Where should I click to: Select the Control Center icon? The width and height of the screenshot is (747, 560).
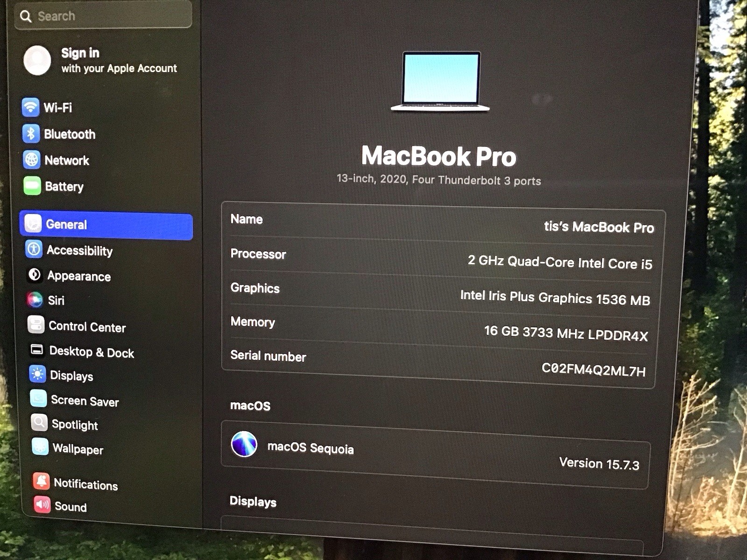click(36, 324)
